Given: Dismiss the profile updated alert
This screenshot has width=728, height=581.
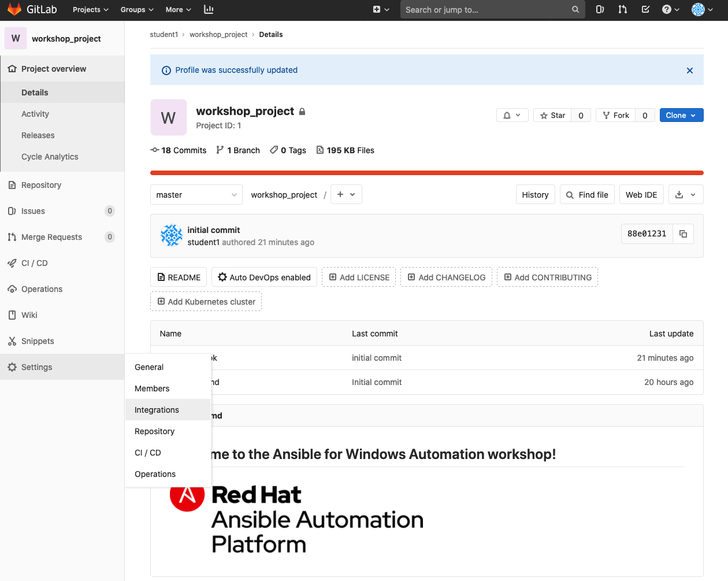Looking at the screenshot, I should click(689, 71).
